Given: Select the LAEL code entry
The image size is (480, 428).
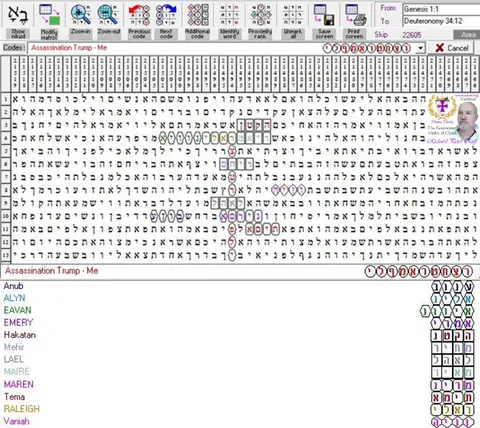Looking at the screenshot, I should click(14, 359).
